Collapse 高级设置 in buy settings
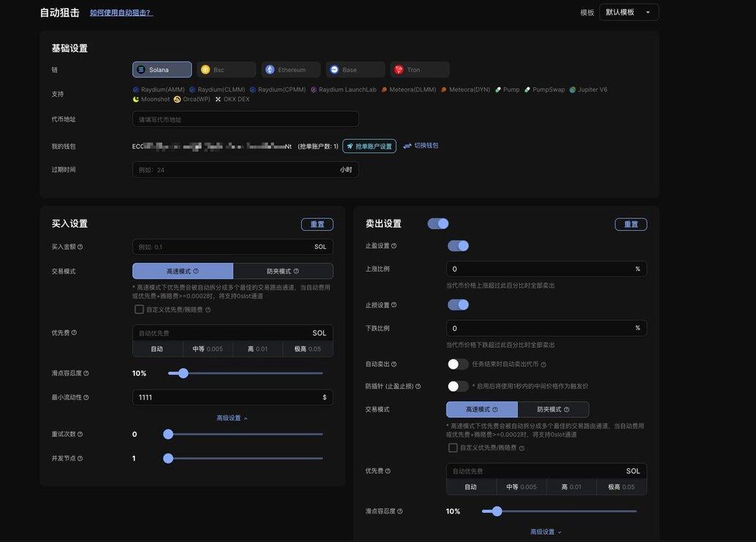 [x=231, y=418]
